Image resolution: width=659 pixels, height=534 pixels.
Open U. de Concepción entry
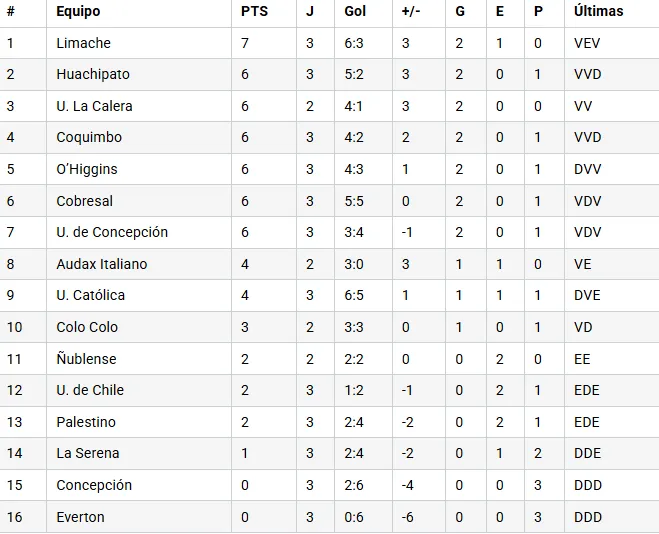tap(112, 232)
